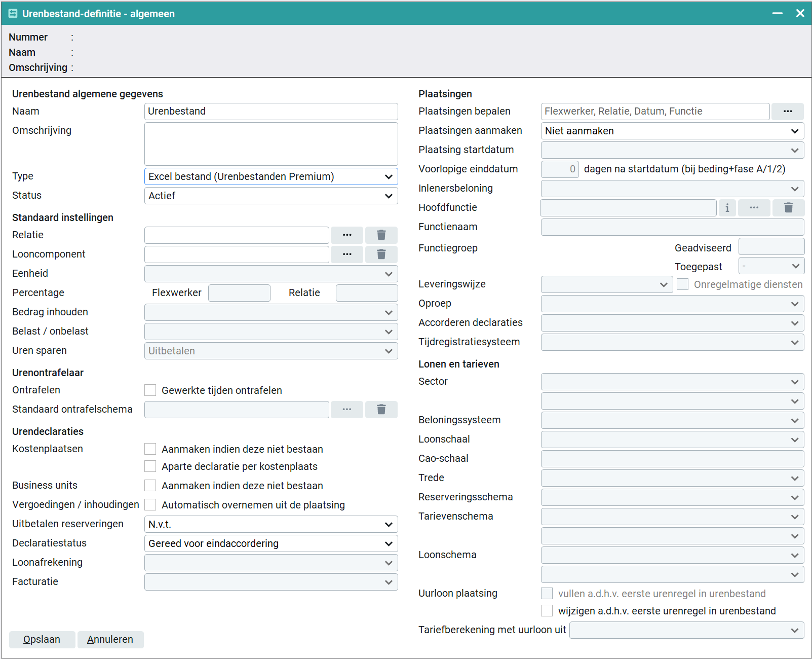Open the Status dropdown showing Actief
Image resolution: width=812 pixels, height=659 pixels.
pyautogui.click(x=271, y=196)
